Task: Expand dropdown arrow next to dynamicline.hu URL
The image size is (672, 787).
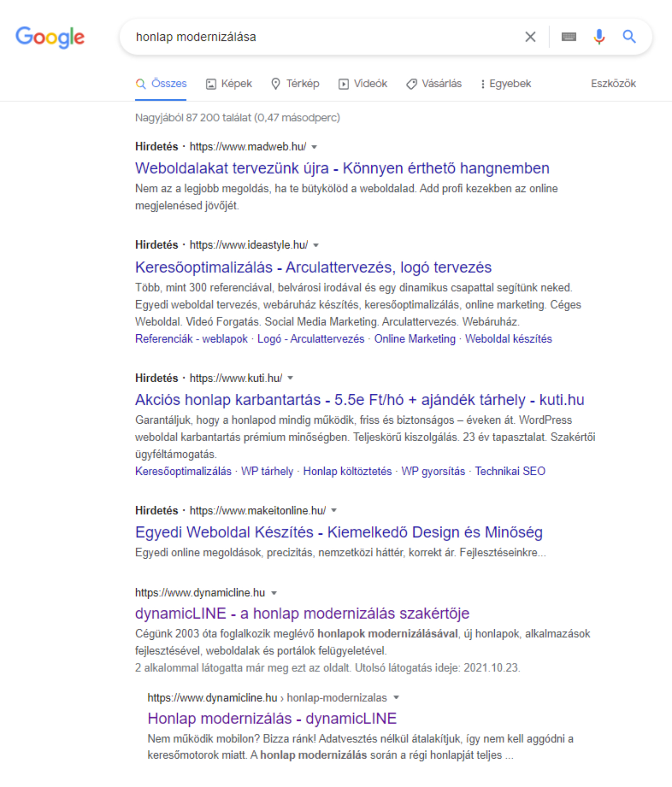Action: [x=274, y=593]
